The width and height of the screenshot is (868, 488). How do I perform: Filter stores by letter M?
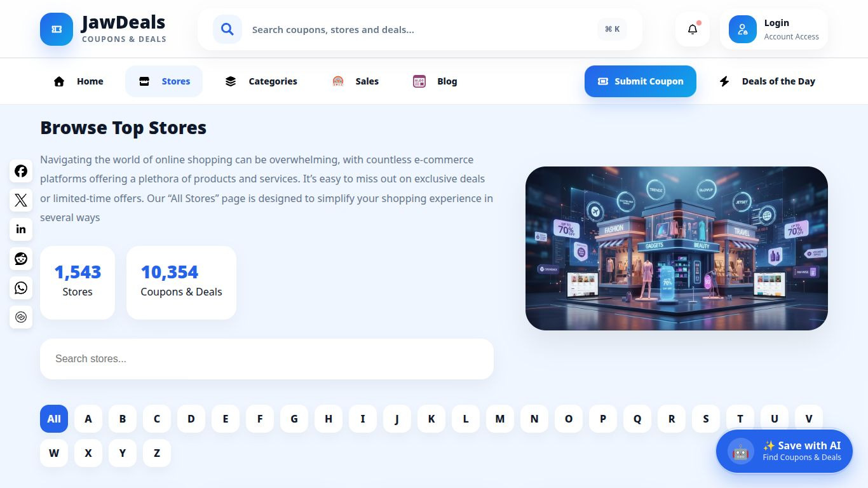point(500,419)
